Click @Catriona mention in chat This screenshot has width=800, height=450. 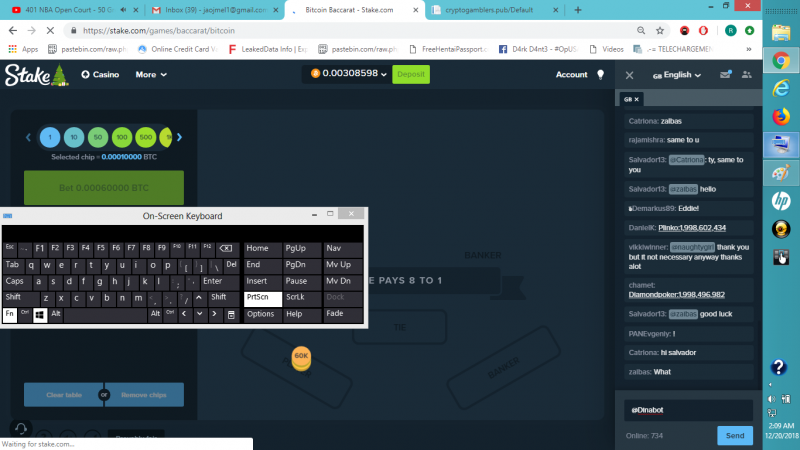[x=686, y=160]
